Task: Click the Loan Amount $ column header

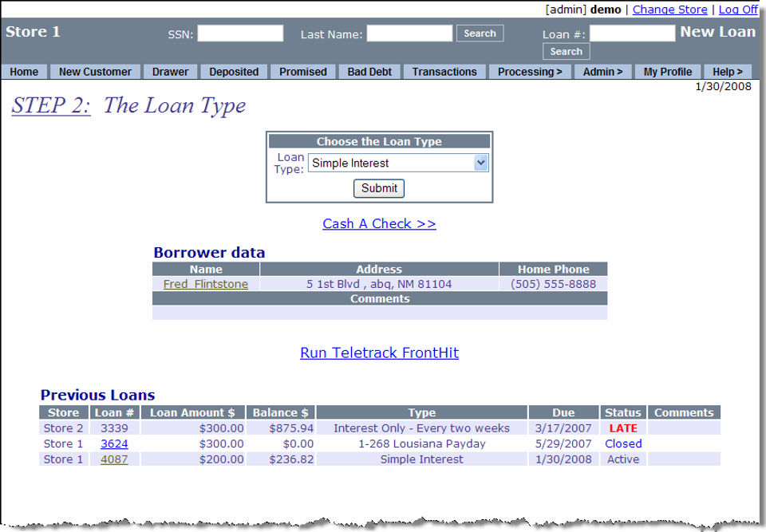Action: tap(193, 412)
